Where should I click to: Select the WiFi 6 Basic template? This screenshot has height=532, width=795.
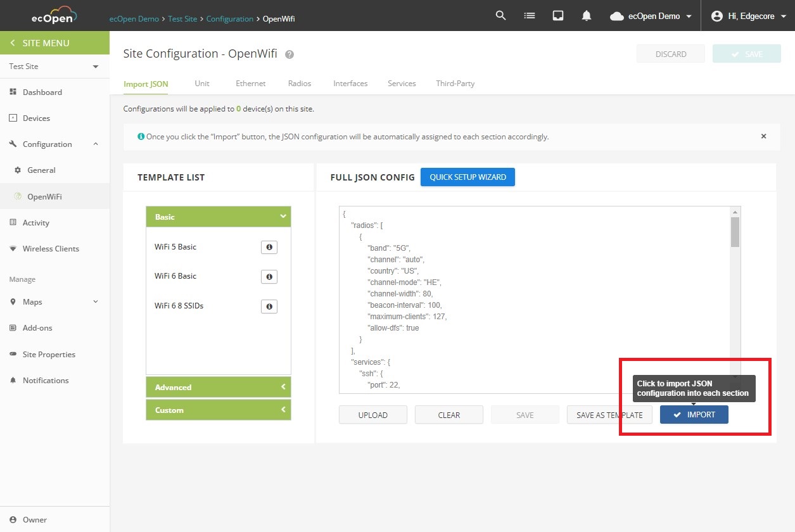[175, 276]
